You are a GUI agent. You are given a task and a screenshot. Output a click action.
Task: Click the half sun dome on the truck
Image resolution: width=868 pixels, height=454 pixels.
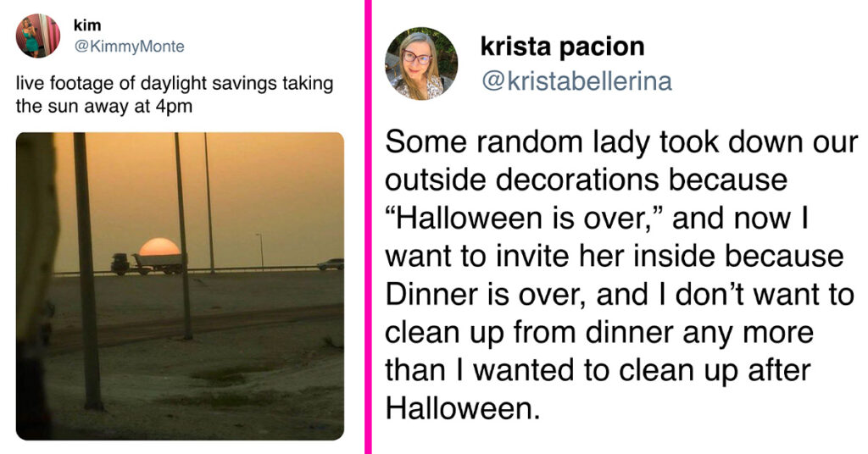[x=159, y=247]
